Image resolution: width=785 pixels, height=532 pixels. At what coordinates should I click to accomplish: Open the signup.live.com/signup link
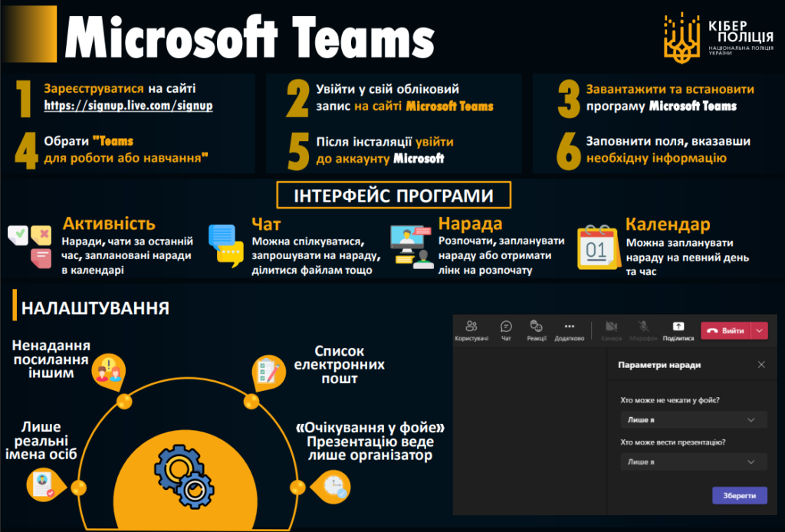coord(128,106)
